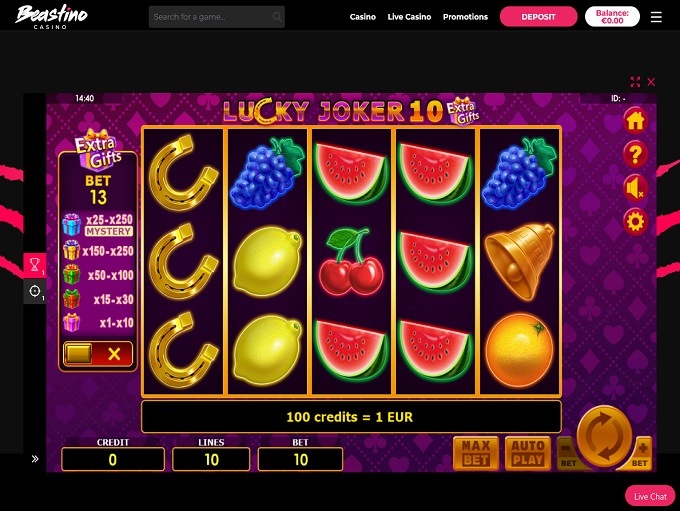This screenshot has width=680, height=511.
Task: Go to Live Casino section
Action: coord(409,17)
